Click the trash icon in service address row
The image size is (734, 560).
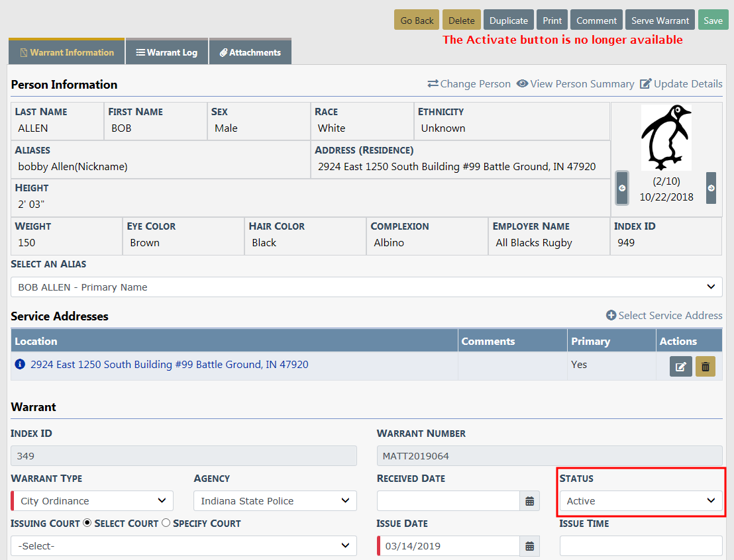(706, 366)
